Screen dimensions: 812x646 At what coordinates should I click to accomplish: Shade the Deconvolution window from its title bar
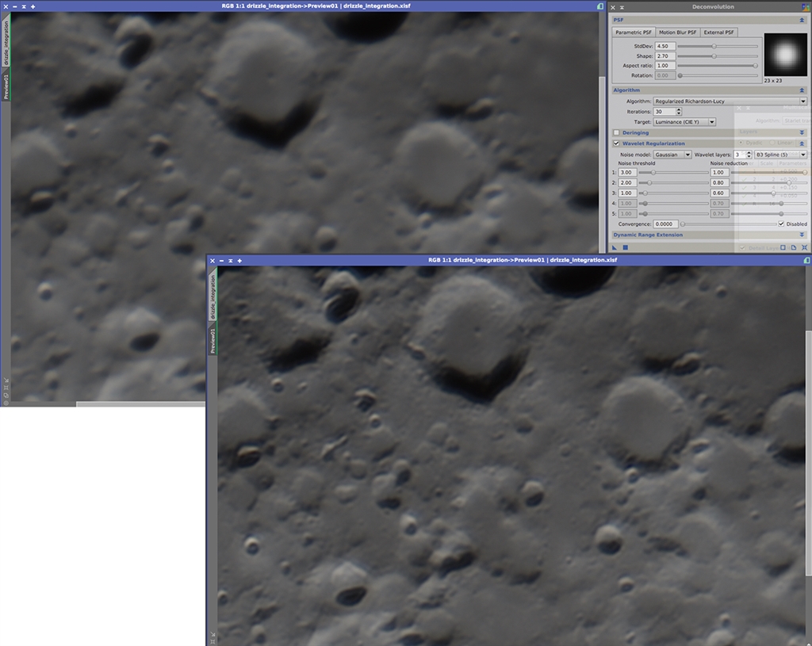622,7
